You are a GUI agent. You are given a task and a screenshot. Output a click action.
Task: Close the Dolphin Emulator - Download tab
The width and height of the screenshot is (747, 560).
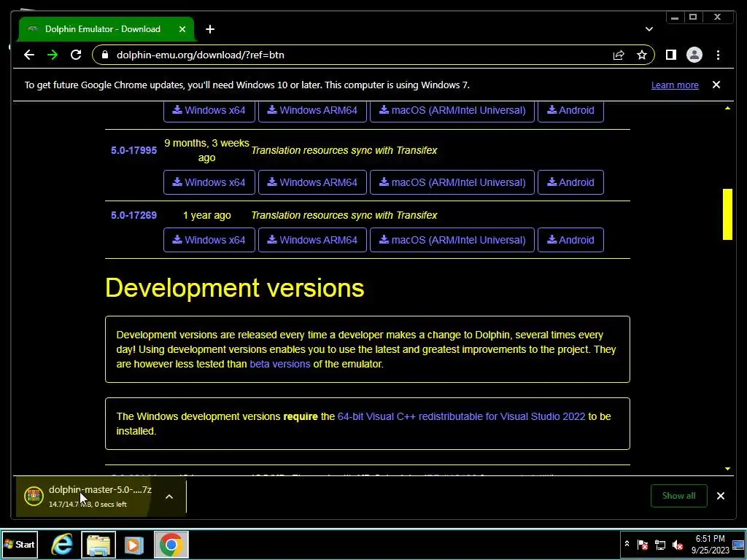[x=182, y=29]
